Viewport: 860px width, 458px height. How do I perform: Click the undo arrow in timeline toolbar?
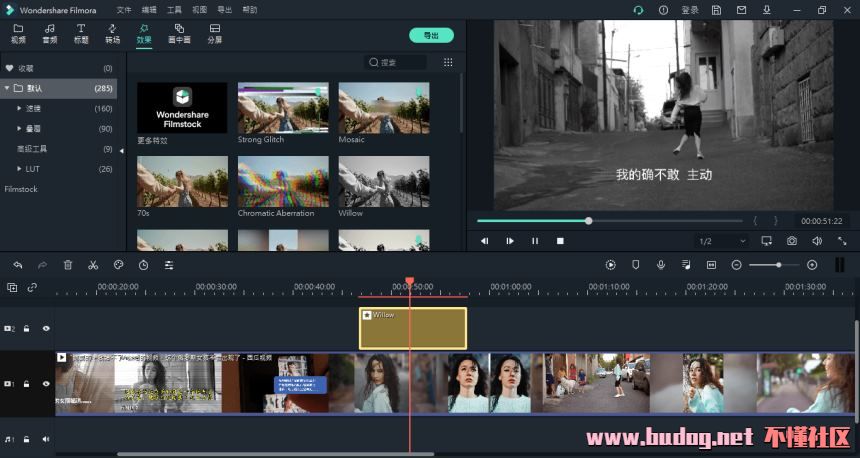point(18,265)
